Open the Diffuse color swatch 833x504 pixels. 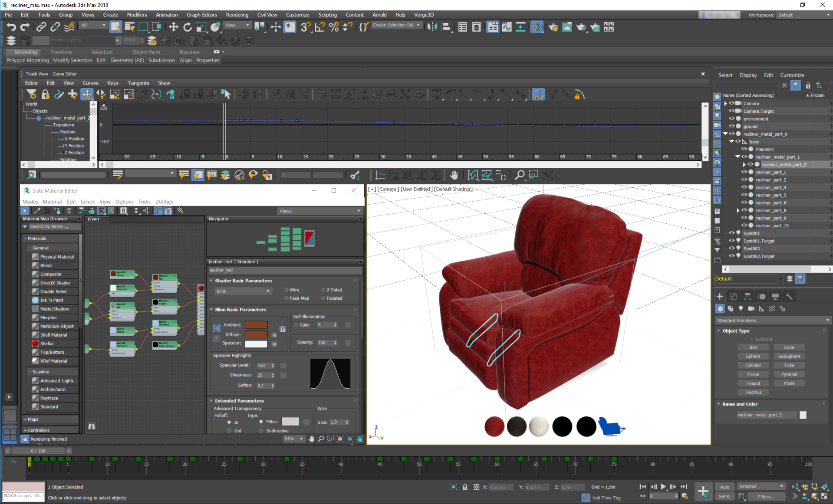point(257,334)
